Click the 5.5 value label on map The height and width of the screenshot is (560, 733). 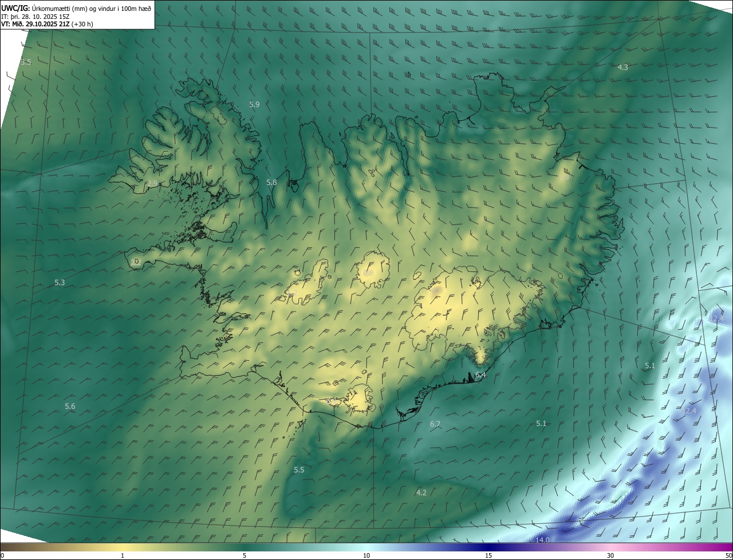tap(299, 470)
